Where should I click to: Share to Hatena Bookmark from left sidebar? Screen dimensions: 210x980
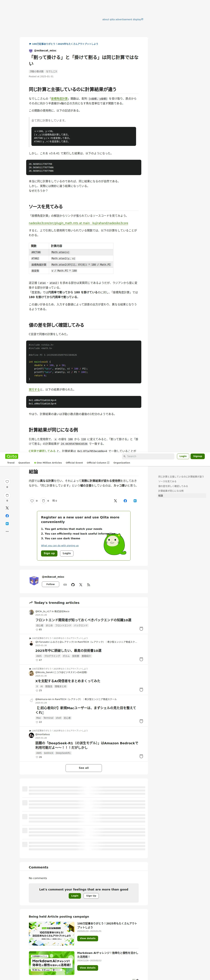pos(7,523)
